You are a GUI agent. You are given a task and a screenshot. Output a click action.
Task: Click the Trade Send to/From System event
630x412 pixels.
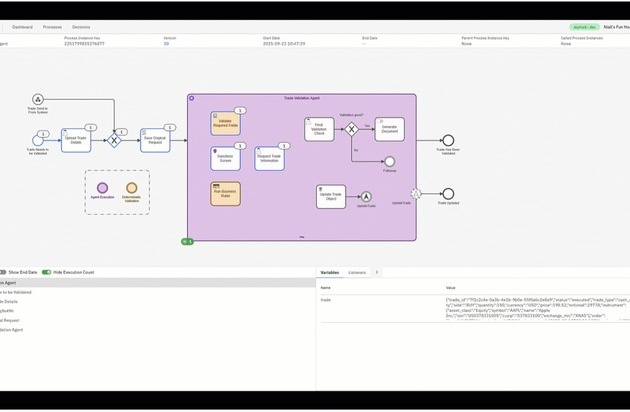pyautogui.click(x=38, y=99)
